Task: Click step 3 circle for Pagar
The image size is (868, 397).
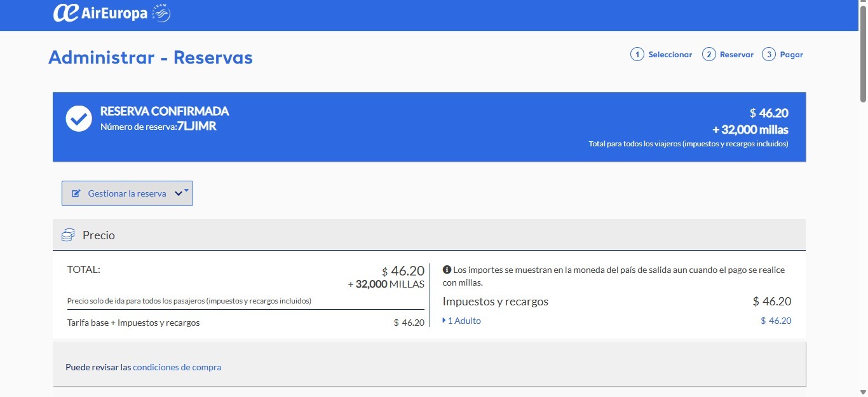Action: [769, 55]
